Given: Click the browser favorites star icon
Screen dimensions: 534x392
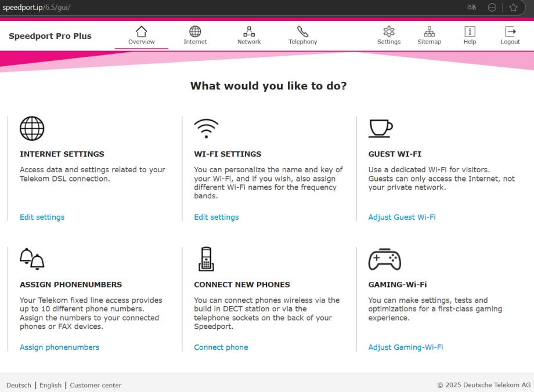Looking at the screenshot, I should (514, 7).
